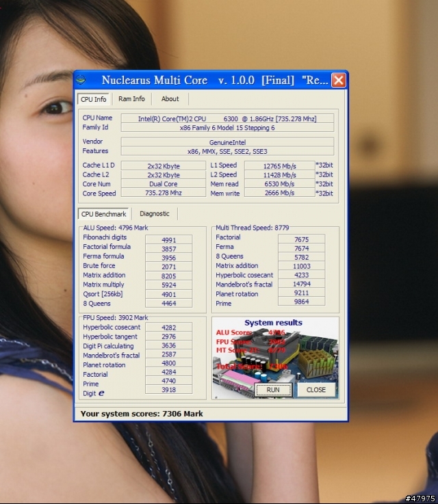Click the status bar system scores 7306 Mark
The image size is (438, 504).
142,414
